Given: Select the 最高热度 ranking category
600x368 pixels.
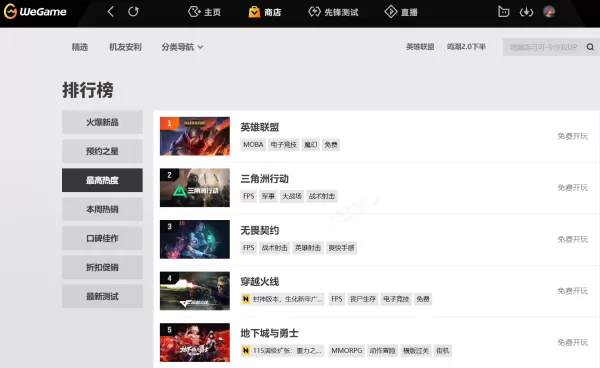Looking at the screenshot, I should pos(102,180).
